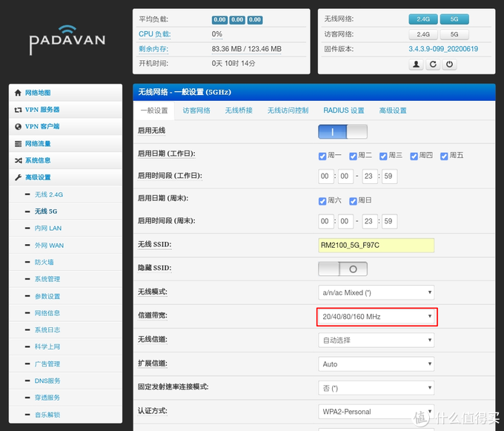
Task: Switch to the 访客网络 tab
Action: 196,111
